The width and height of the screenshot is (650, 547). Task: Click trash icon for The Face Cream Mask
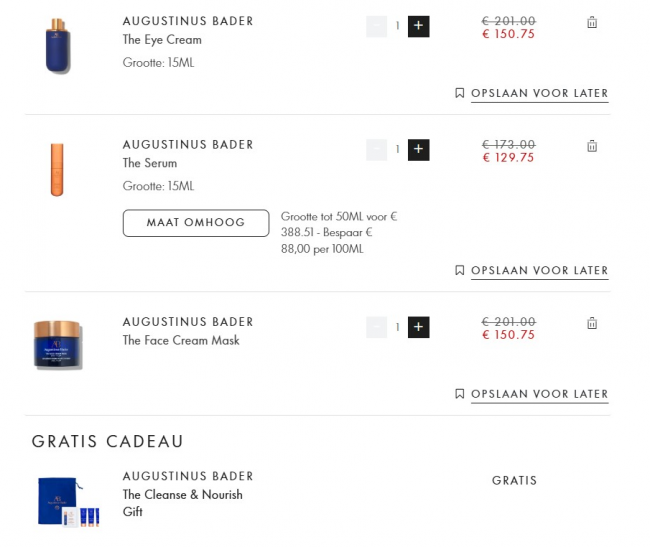click(x=592, y=323)
